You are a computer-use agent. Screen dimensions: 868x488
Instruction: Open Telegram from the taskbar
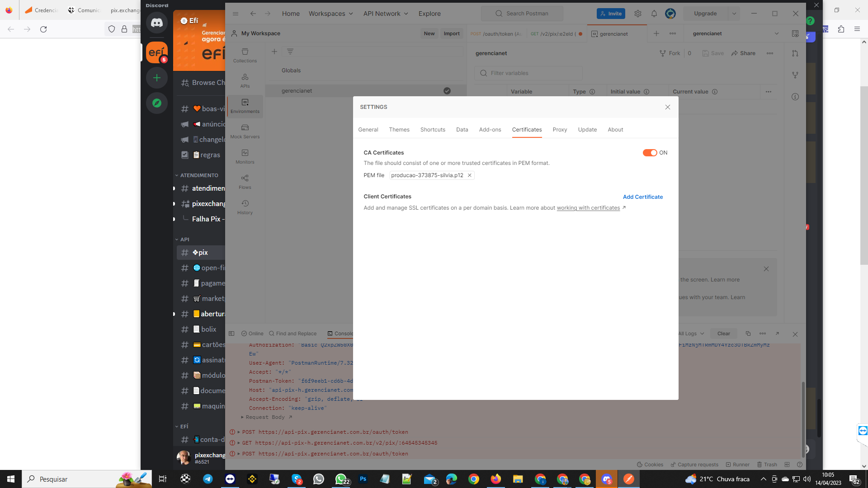[x=208, y=479]
